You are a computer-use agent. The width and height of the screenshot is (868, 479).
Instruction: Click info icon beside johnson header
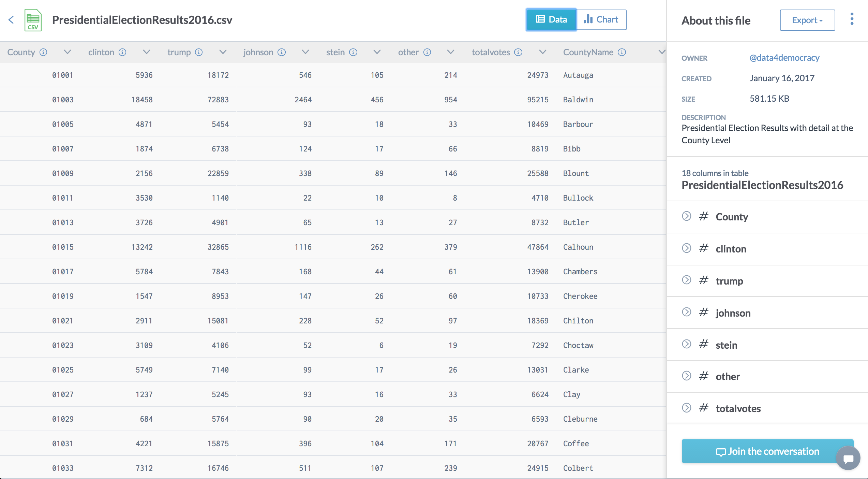[282, 52]
